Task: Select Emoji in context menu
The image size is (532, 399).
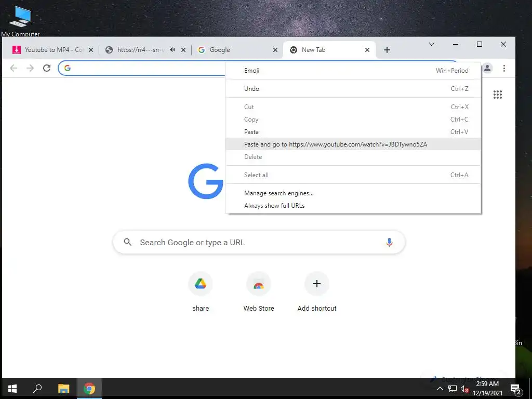Action: tap(353, 71)
